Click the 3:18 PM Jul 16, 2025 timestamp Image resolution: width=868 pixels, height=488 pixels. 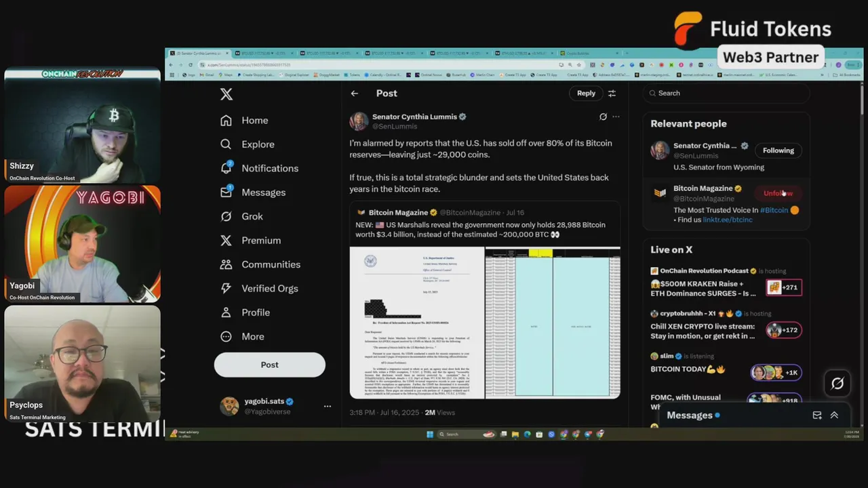(384, 412)
